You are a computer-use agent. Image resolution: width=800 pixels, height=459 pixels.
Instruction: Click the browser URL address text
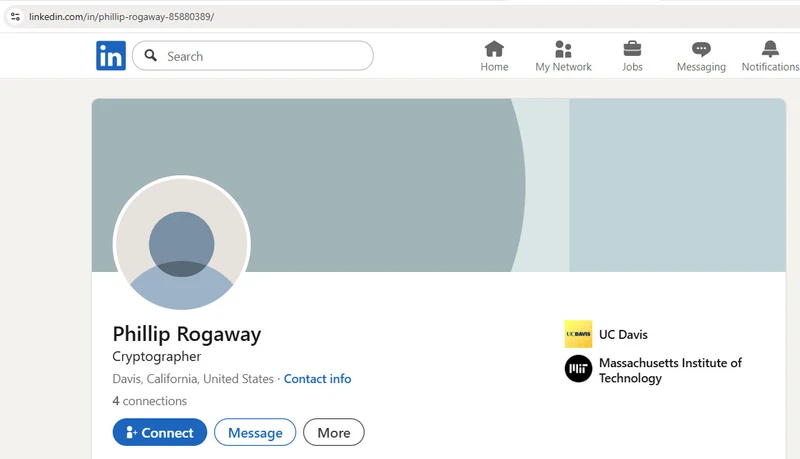tap(121, 17)
